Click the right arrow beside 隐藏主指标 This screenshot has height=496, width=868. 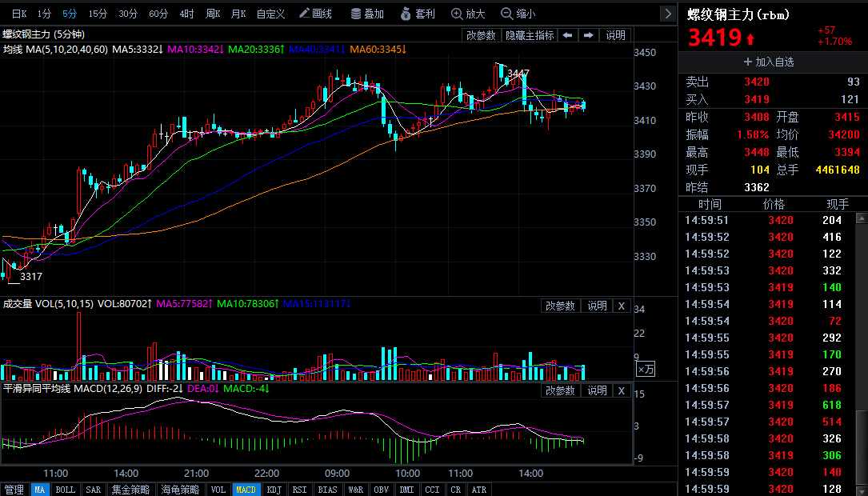[x=588, y=35]
